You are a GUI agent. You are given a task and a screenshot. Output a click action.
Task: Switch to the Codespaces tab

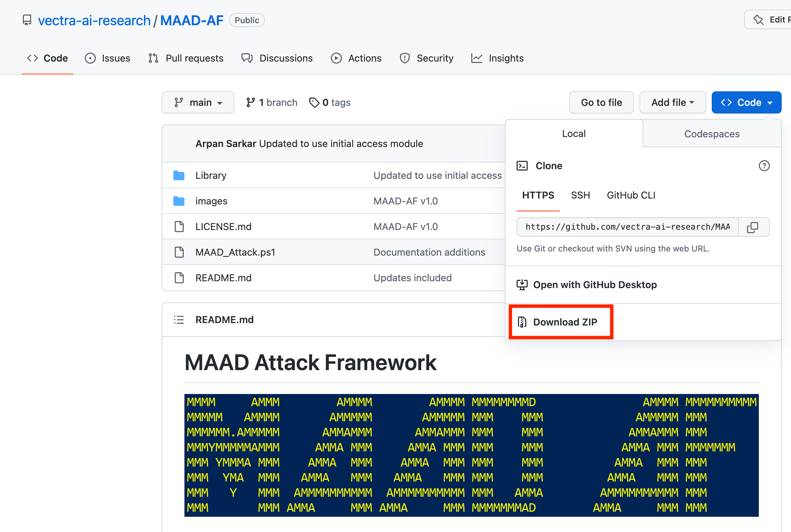[711, 134]
